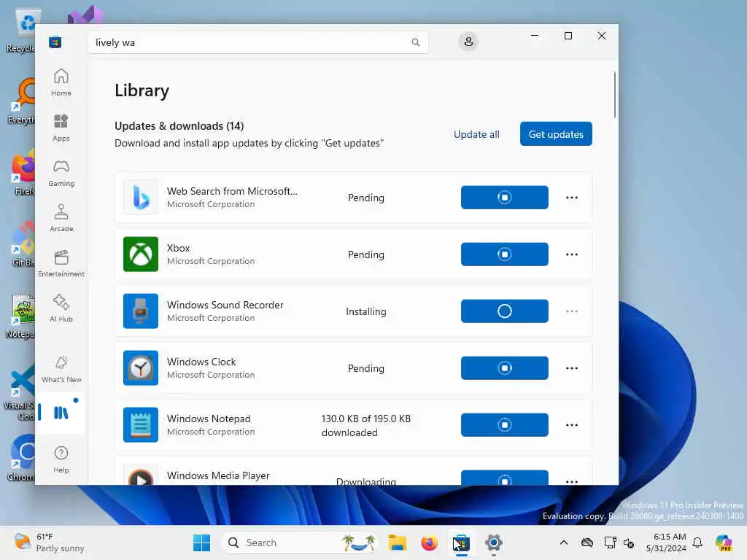Select the Library icon in sidebar
747x560 pixels.
(x=61, y=413)
